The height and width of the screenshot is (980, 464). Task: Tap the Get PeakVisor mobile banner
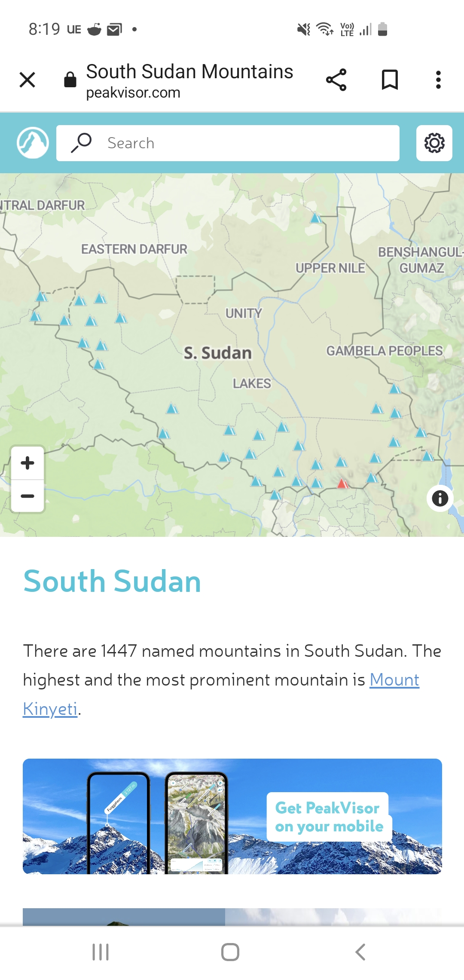point(232,816)
